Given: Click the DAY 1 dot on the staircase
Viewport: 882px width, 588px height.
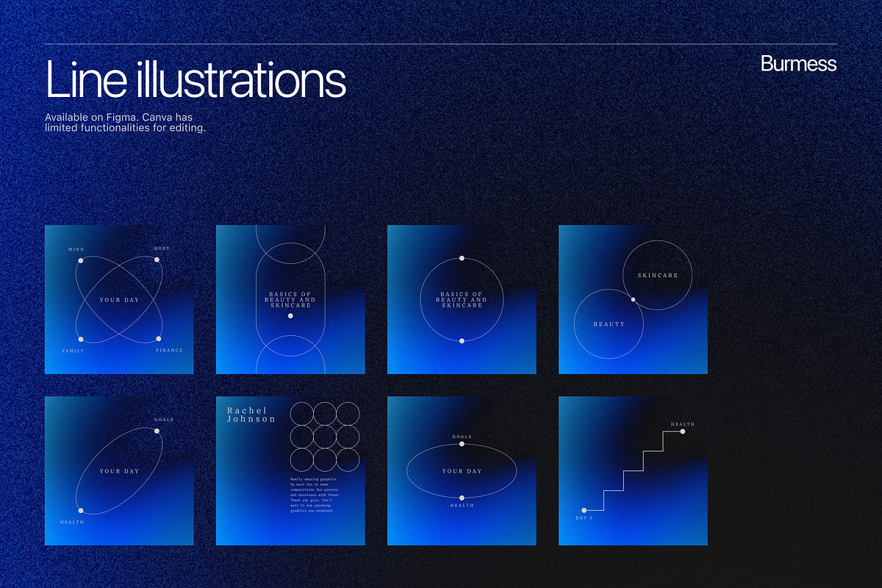Looking at the screenshot, I should [x=584, y=510].
